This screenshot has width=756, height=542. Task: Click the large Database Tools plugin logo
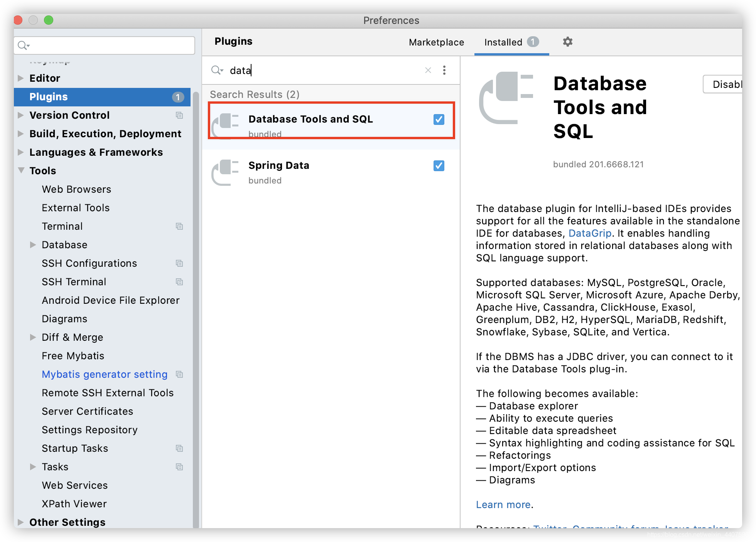pos(505,98)
